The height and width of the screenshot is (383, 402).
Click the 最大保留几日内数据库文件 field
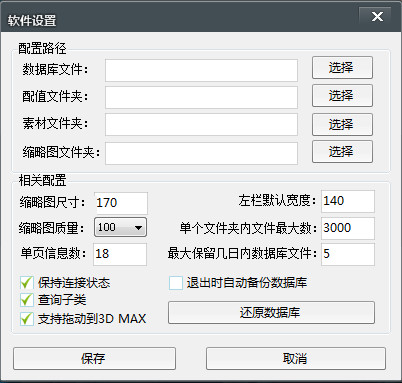pyautogui.click(x=348, y=254)
